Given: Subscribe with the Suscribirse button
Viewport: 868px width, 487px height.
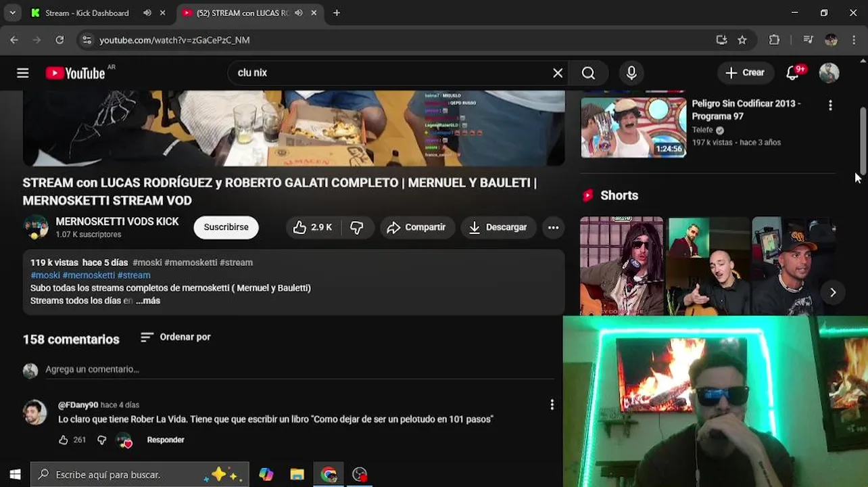Looking at the screenshot, I should (x=226, y=227).
